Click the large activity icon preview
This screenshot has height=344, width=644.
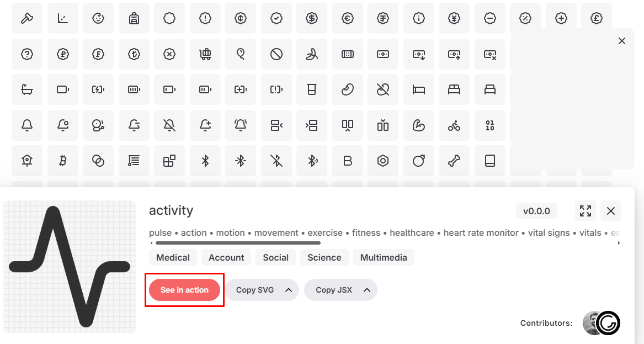click(70, 267)
